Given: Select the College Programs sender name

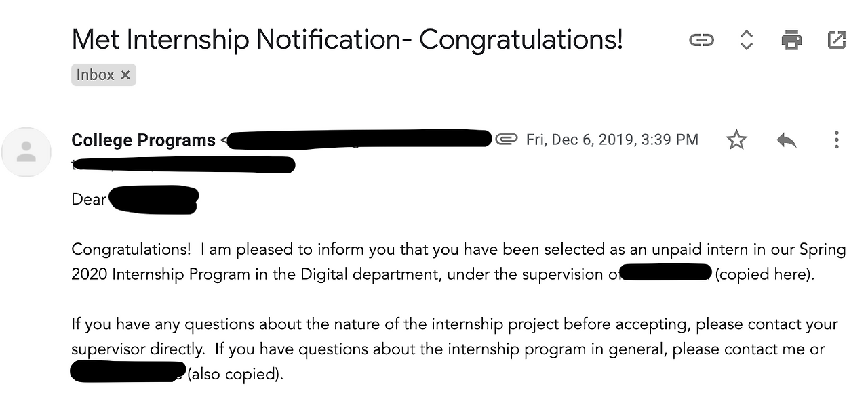Looking at the screenshot, I should (143, 140).
